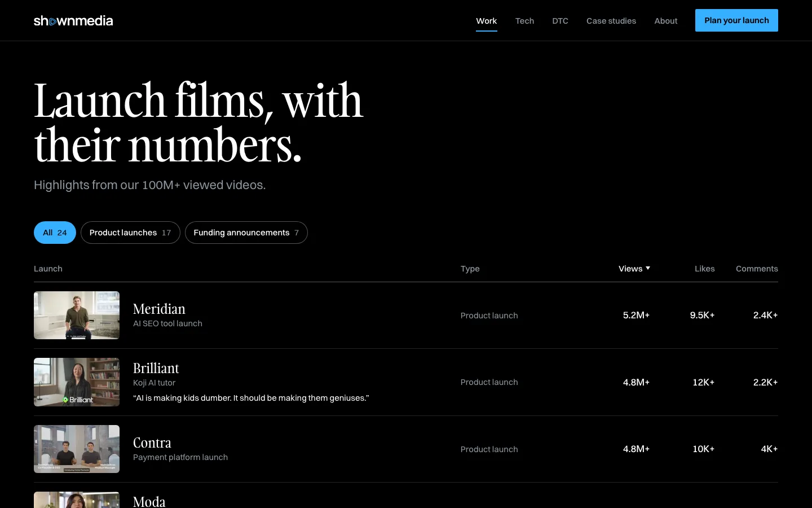812x508 pixels.
Task: Open the Contra video thumbnail
Action: coord(77,449)
